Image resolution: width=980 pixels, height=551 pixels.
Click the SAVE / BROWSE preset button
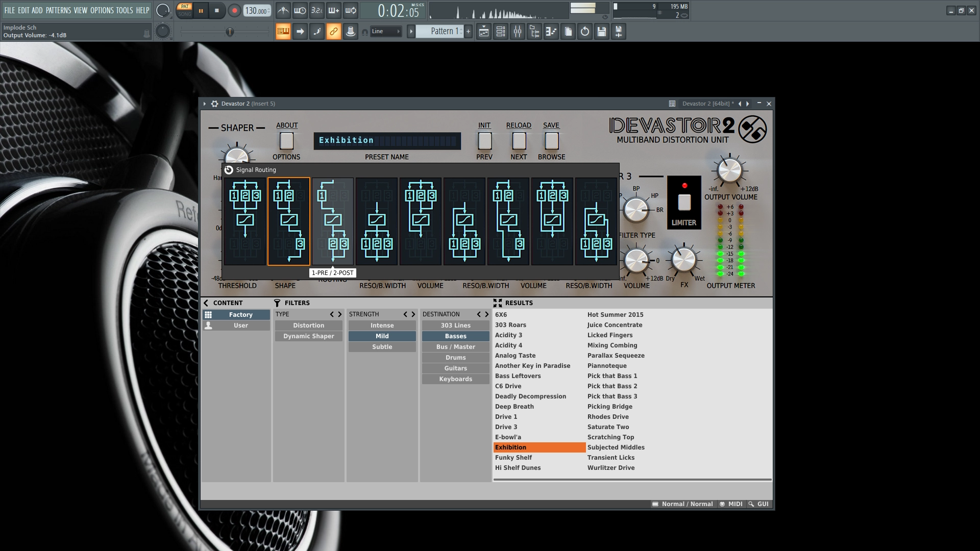552,141
